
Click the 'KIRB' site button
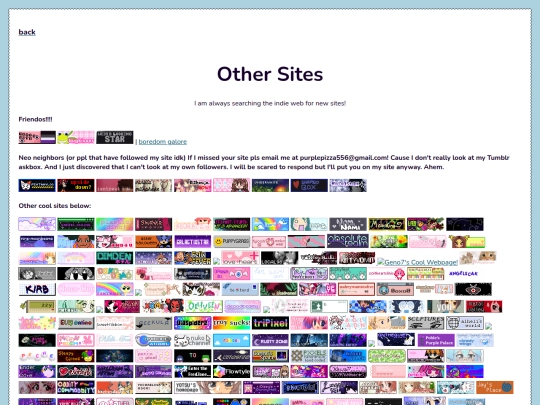[37, 289]
